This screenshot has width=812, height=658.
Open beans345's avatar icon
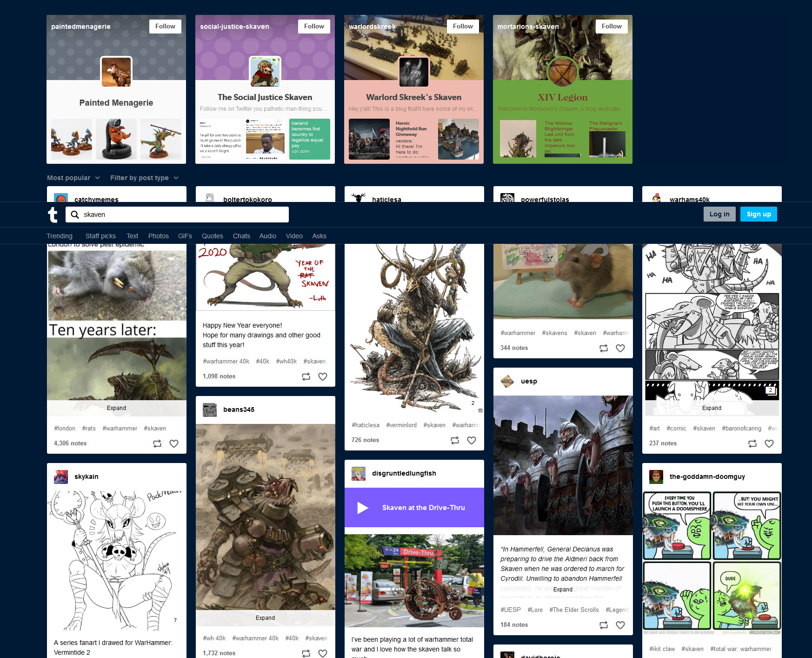pos(210,410)
